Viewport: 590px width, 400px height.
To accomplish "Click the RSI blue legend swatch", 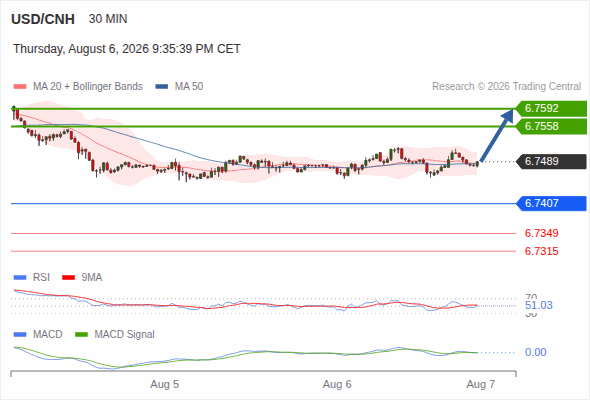I will click(20, 278).
